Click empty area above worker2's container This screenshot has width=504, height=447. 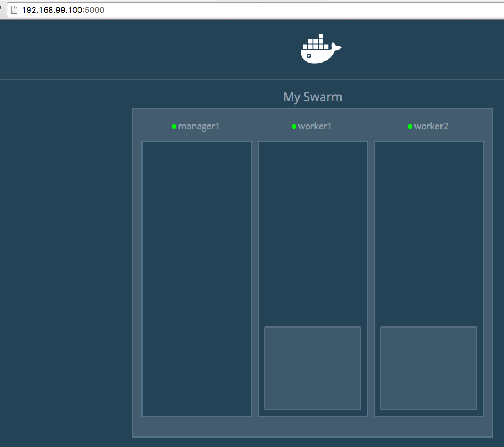[429, 232]
